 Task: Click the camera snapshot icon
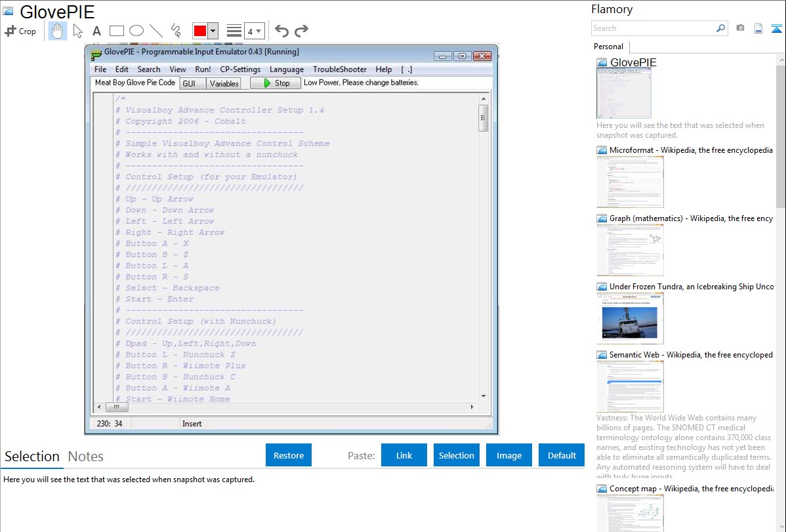tap(740, 28)
